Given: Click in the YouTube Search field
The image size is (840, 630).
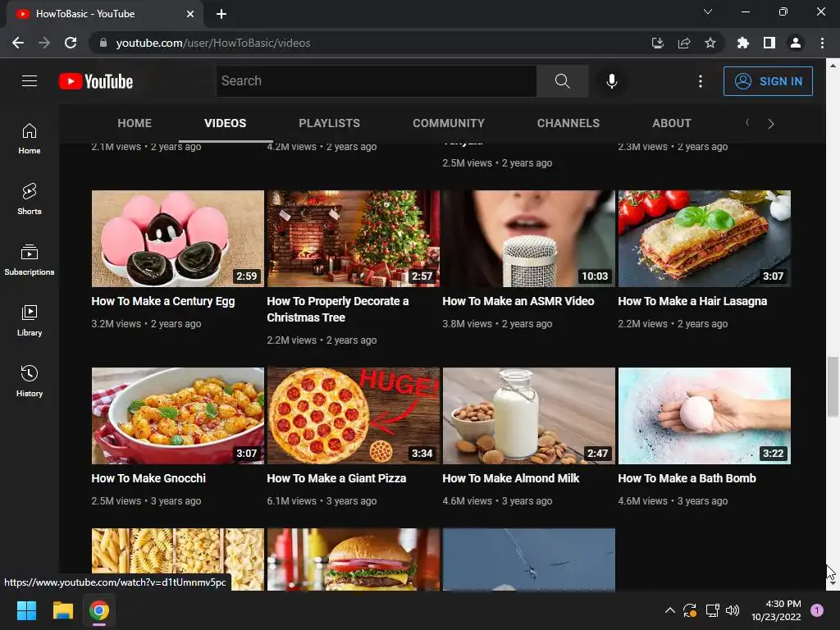Looking at the screenshot, I should [x=376, y=81].
